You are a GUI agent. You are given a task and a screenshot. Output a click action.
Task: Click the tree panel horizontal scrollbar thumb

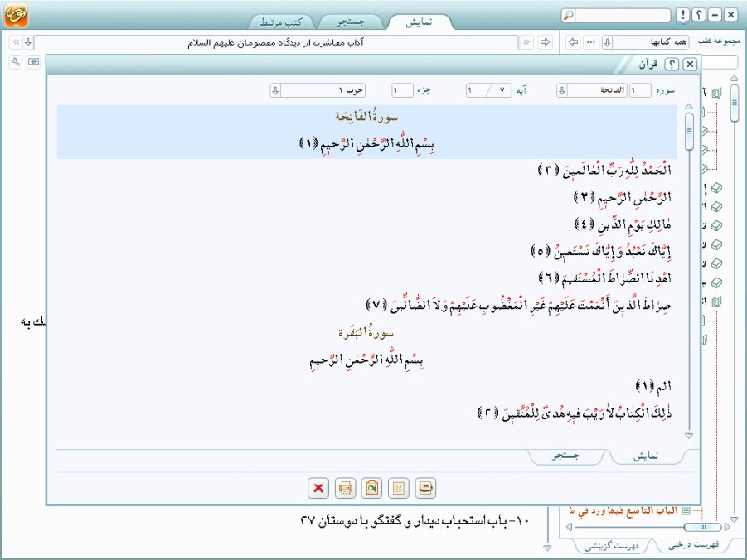[703, 527]
